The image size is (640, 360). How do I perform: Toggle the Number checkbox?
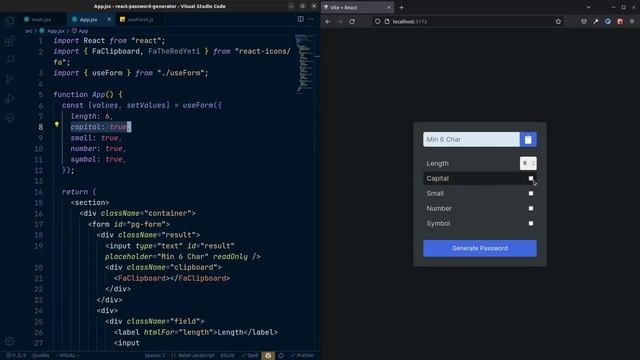(531, 209)
